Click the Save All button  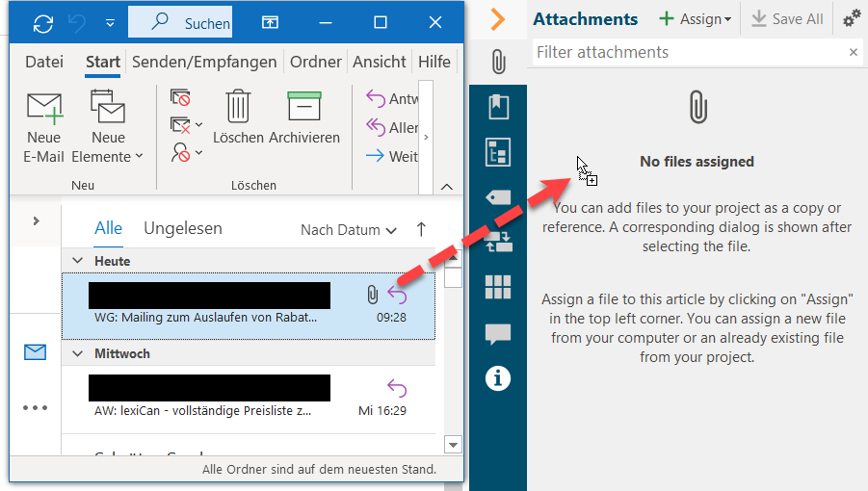[x=787, y=19]
